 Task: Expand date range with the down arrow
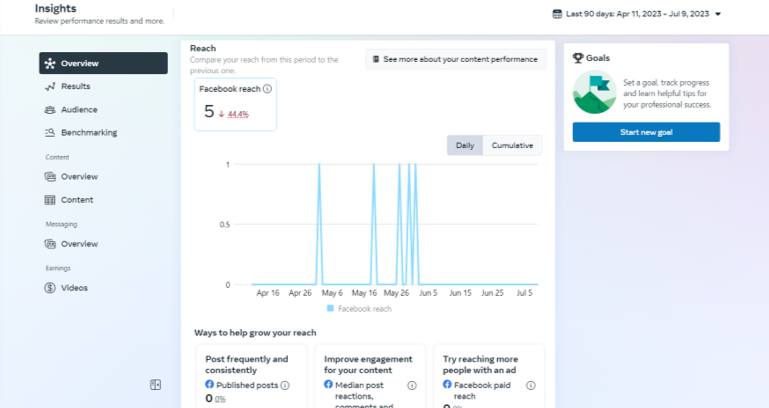click(x=718, y=14)
